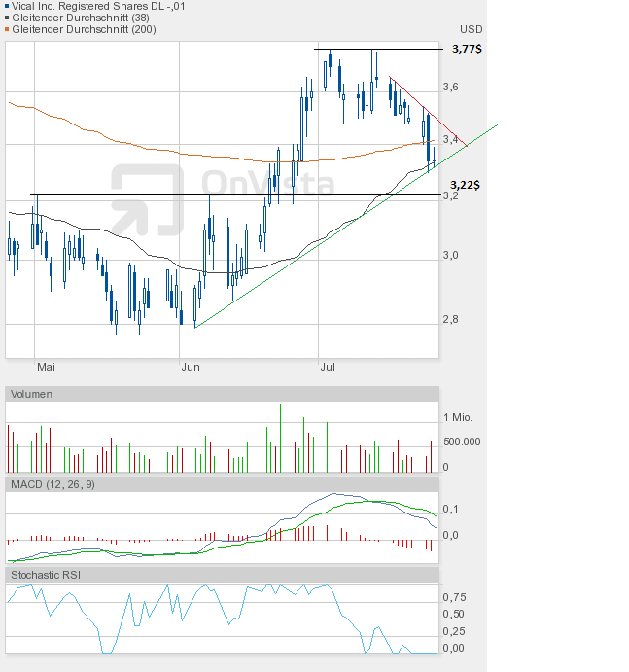Click the Stochastic RSI panel header
Image resolution: width=629 pixels, height=672 pixels.
coord(222,575)
